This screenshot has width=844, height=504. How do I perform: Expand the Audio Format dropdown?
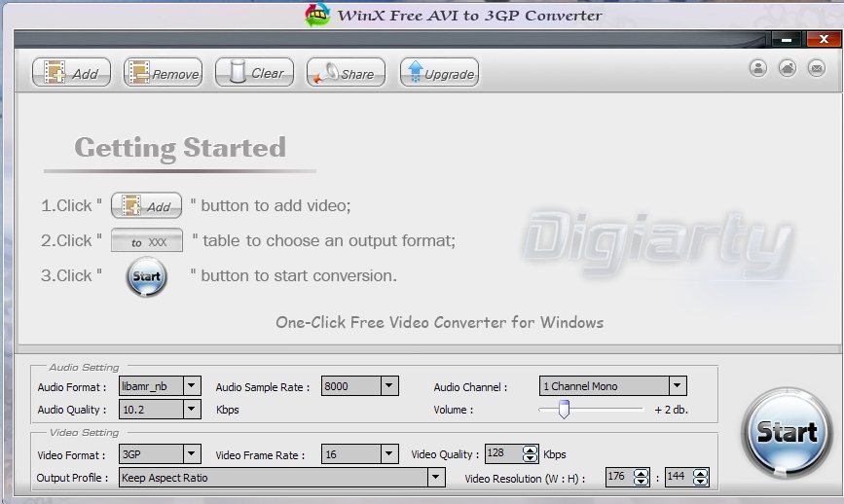pyautogui.click(x=192, y=386)
